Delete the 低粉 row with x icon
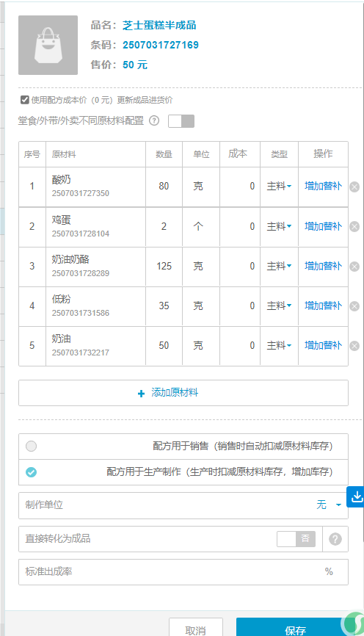 click(x=354, y=306)
